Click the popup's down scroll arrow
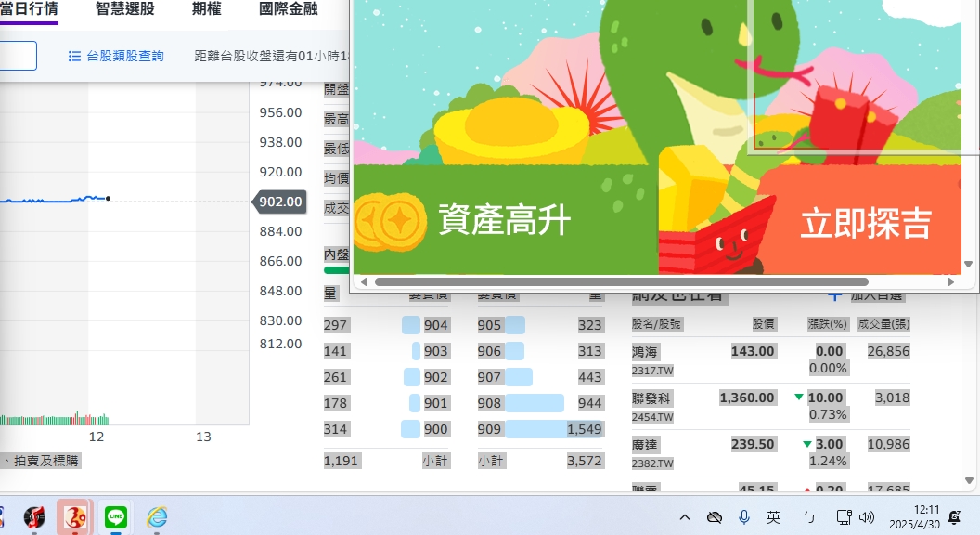 tap(969, 265)
